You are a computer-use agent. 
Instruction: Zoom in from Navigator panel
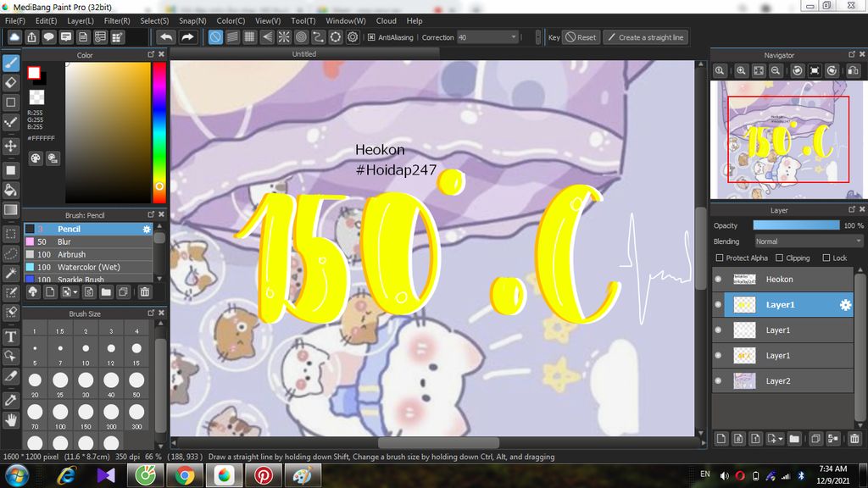[741, 71]
